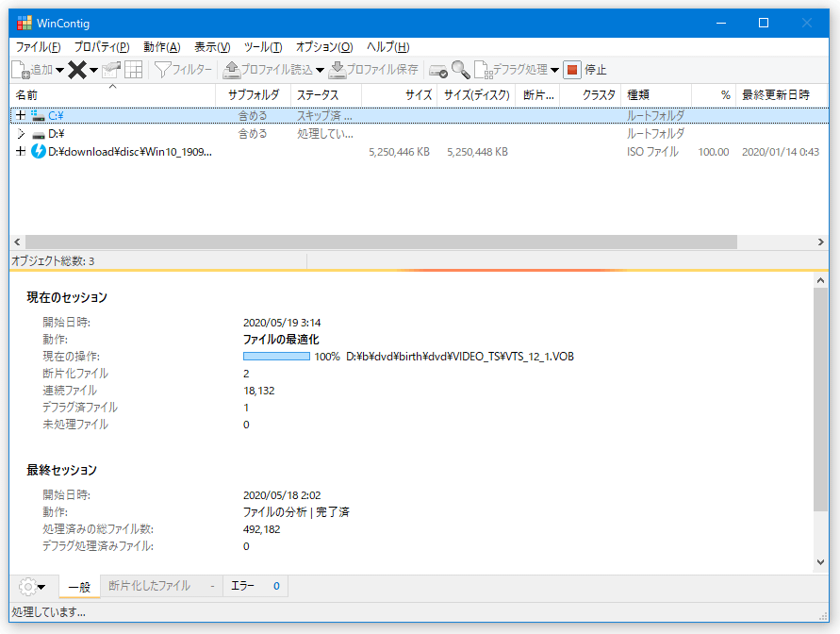Click the 2020/01/14 0:43 date cell
The image size is (840, 634).
781,152
